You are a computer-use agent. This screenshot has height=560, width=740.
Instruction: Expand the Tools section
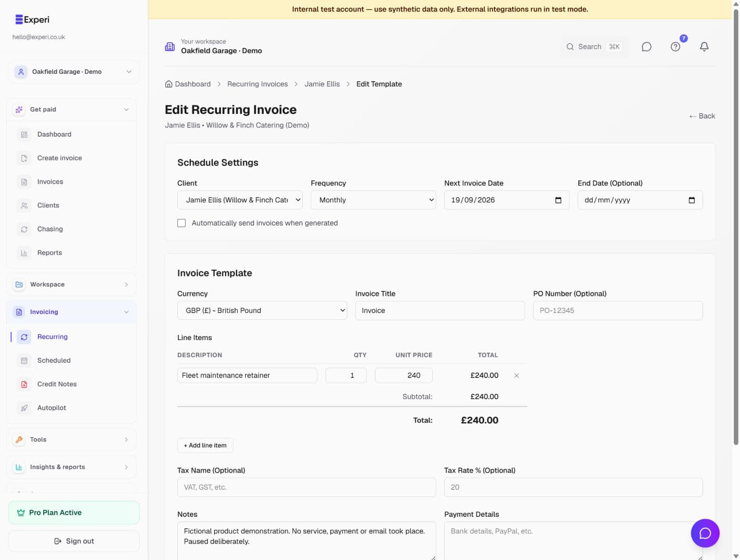126,439
